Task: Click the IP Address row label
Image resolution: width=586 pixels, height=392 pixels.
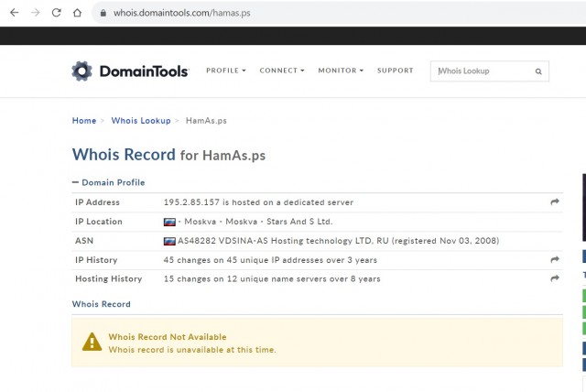Action: click(x=98, y=202)
